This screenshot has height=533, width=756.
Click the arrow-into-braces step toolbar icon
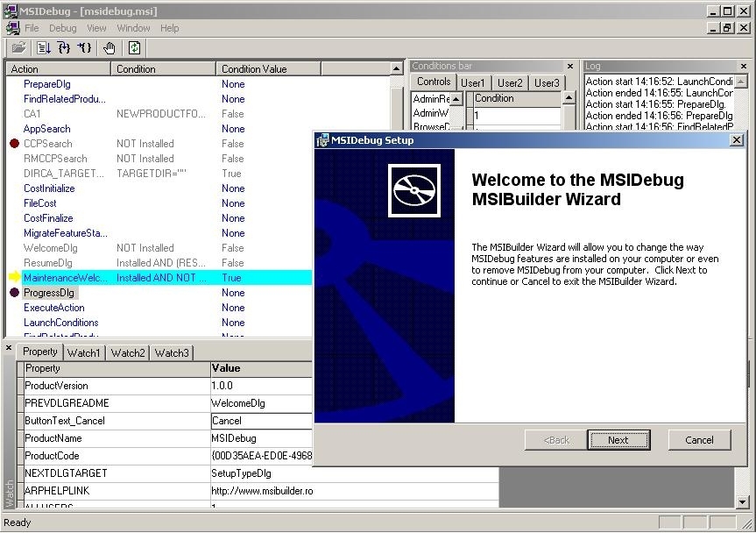pos(64,47)
